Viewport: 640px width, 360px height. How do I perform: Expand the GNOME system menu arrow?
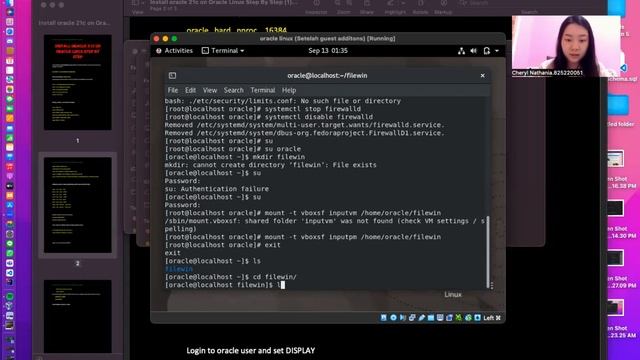tap(497, 51)
